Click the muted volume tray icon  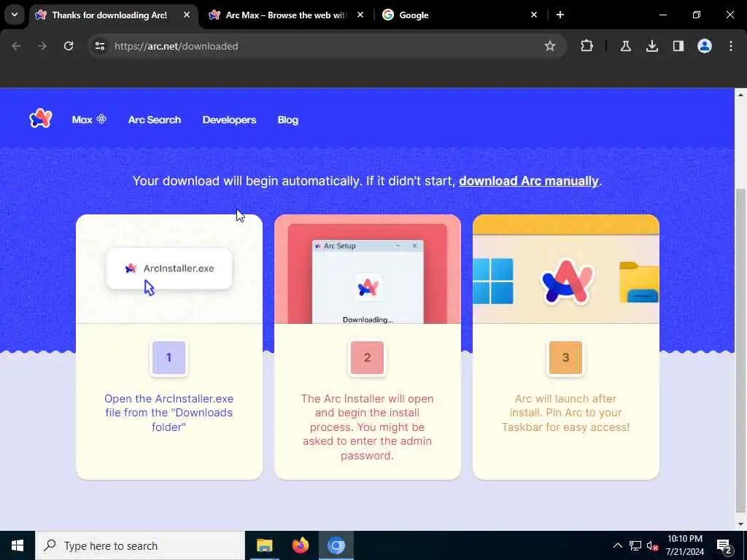(652, 545)
